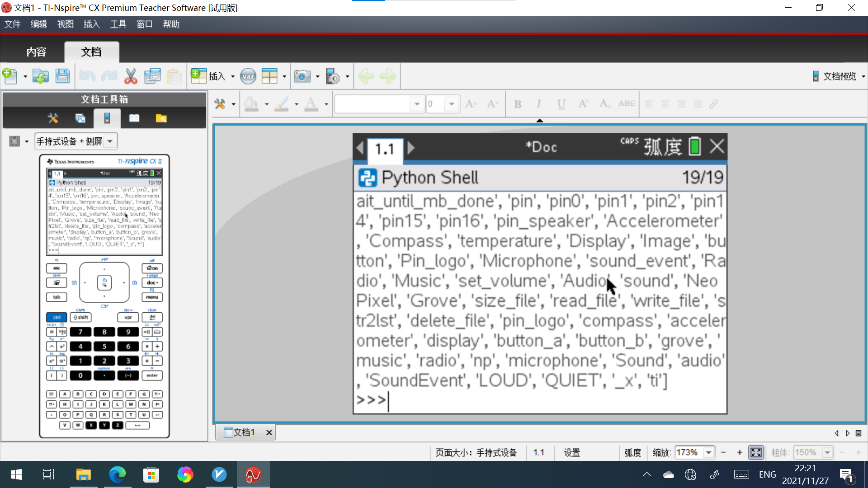The height and width of the screenshot is (488, 868).
Task: Click the page layout grid icon
Action: click(x=269, y=76)
